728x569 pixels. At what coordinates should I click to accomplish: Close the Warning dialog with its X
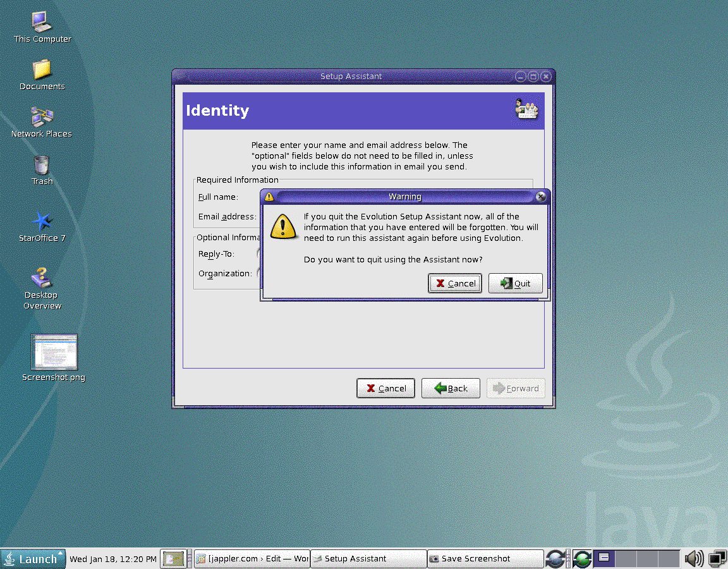tap(540, 197)
